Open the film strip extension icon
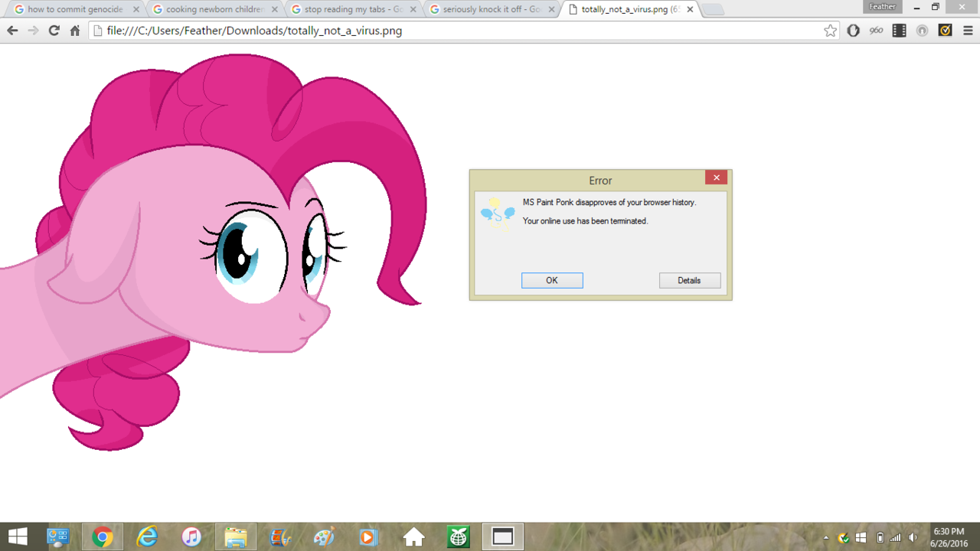 900,31
